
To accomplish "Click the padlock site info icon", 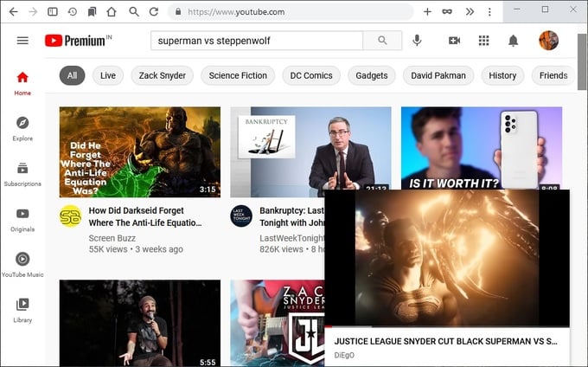I will click(178, 12).
